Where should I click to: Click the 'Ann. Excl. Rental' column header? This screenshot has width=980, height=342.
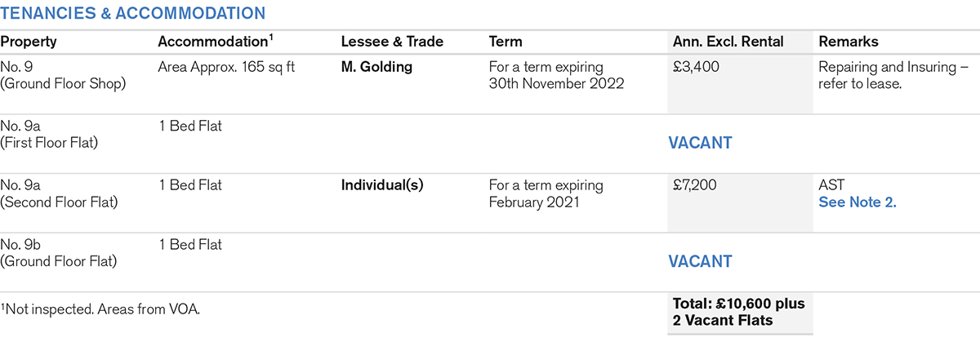point(728,42)
